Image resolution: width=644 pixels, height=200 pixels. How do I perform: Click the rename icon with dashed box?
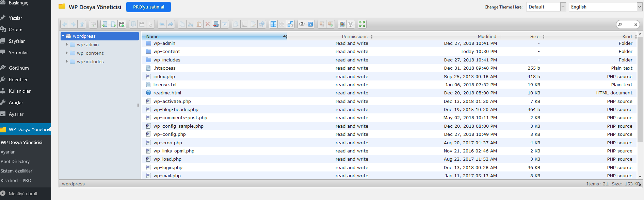(245, 24)
